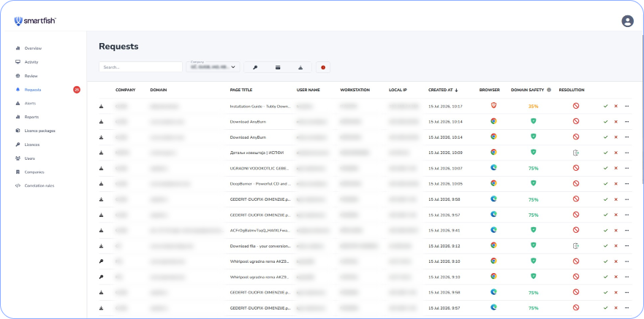644x319 pixels.
Task: Open more options for UGRADNI VODOKOTLIC row
Action: [x=626, y=168]
